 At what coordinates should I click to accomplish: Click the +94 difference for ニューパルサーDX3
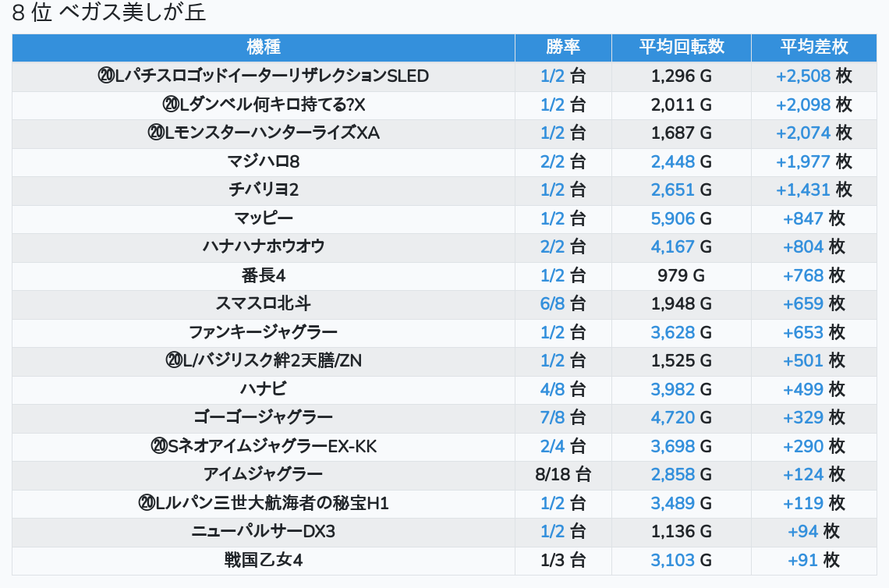pos(802,531)
